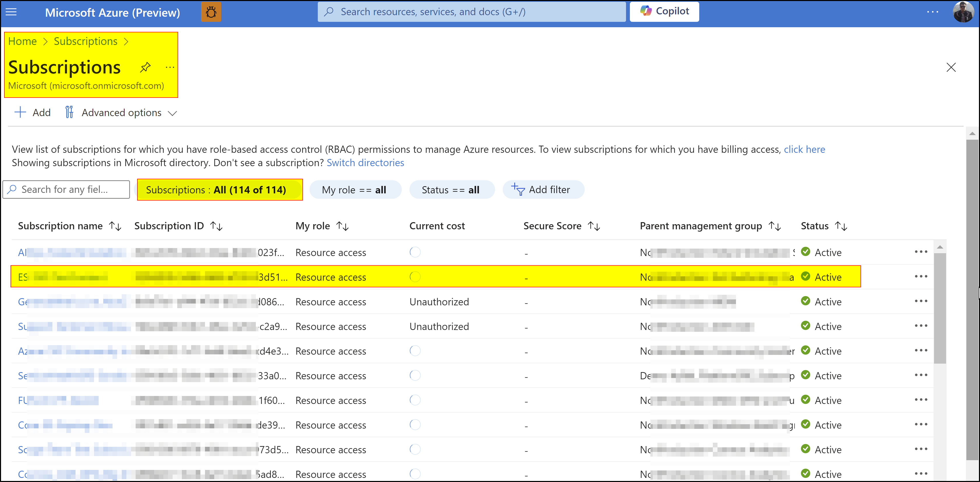The image size is (980, 482).
Task: Sort by Subscription ID column
Action: (x=179, y=226)
